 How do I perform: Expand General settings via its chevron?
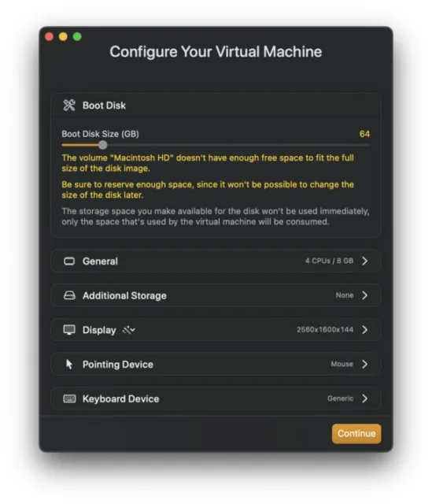tap(364, 261)
